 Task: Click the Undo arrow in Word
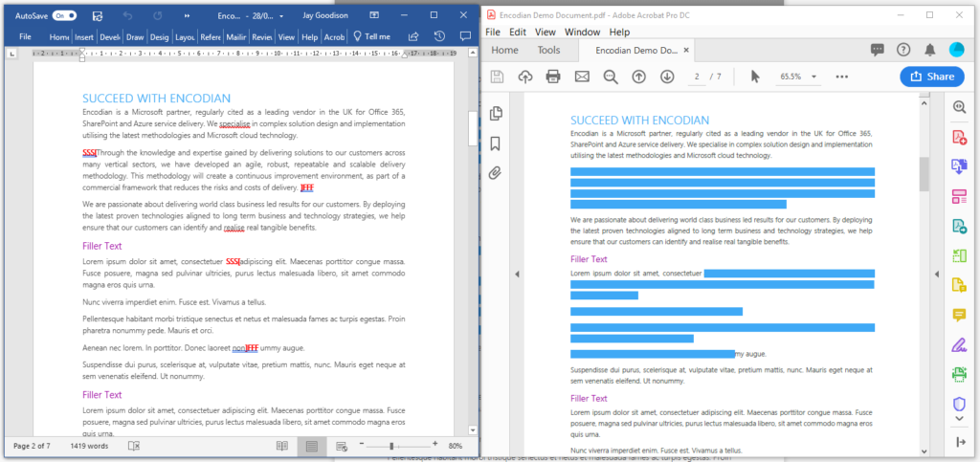pyautogui.click(x=127, y=15)
